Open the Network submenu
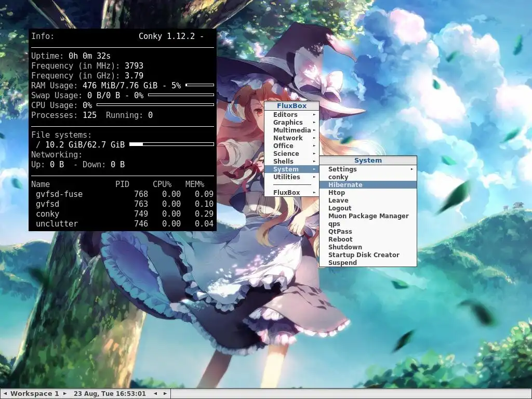The width and height of the screenshot is (532, 399). [x=291, y=138]
